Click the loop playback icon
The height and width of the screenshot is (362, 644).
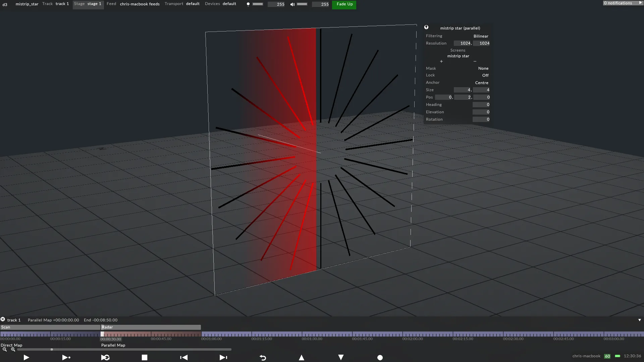pos(105,357)
